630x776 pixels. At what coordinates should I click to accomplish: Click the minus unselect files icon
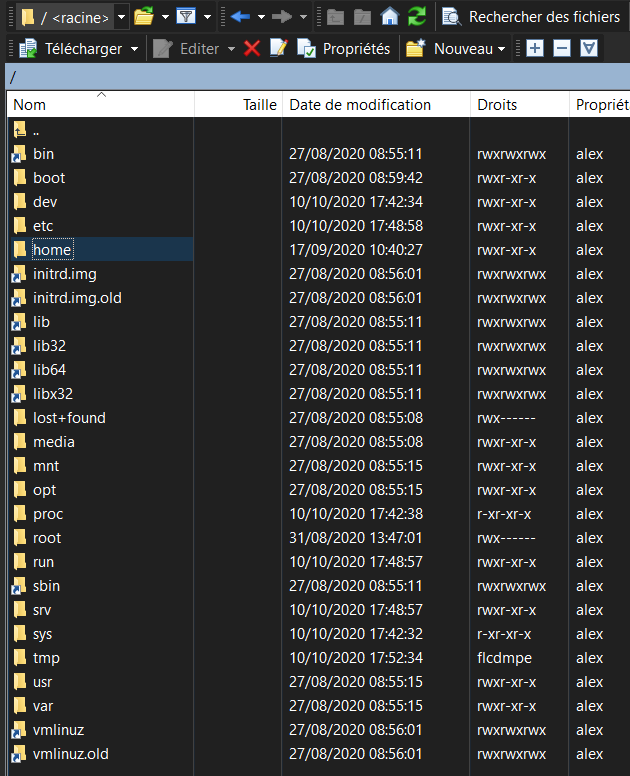pos(562,48)
